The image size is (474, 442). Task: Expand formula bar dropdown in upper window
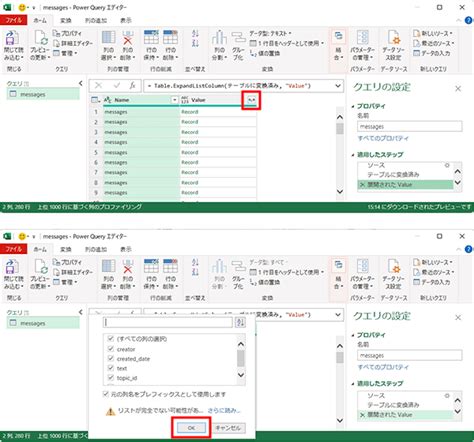338,86
